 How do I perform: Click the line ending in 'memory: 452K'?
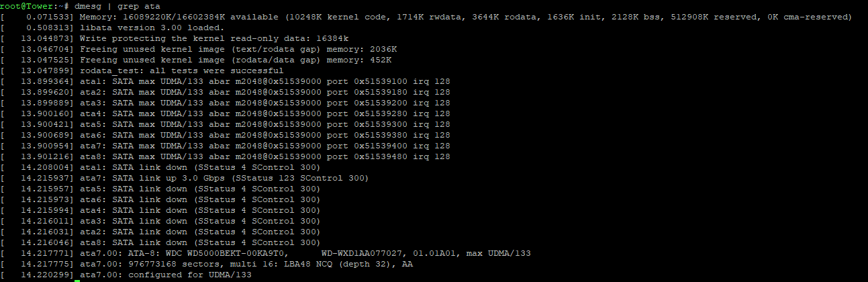point(196,60)
